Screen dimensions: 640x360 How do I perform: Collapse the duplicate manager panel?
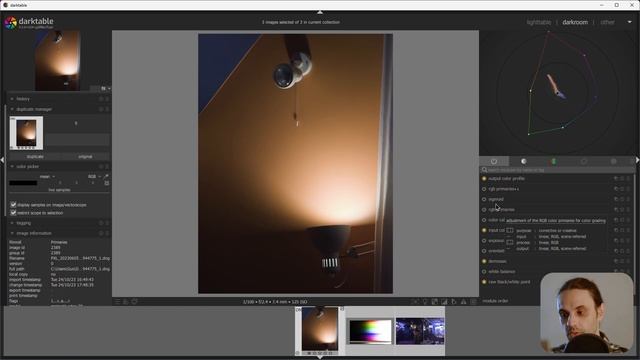coord(12,109)
